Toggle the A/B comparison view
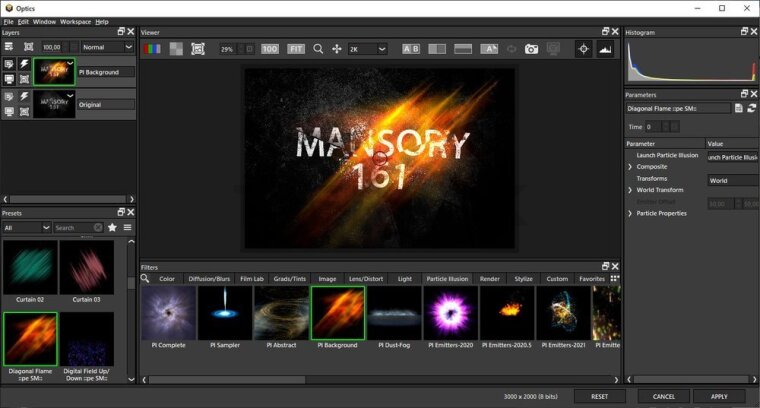This screenshot has height=408, width=760. 411,48
